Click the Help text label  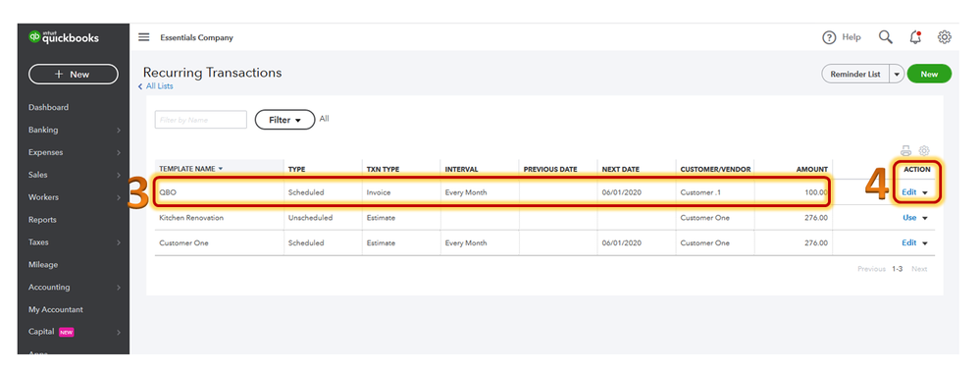851,37
